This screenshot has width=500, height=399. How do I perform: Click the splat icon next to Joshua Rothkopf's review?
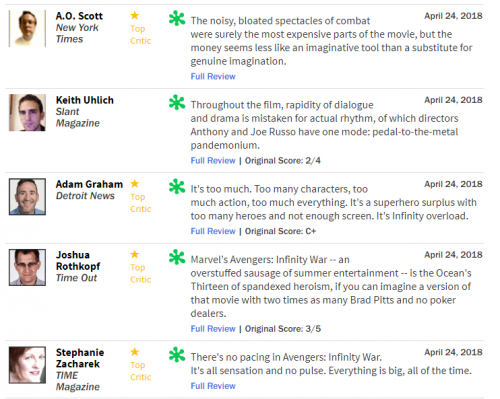pyautogui.click(x=177, y=257)
